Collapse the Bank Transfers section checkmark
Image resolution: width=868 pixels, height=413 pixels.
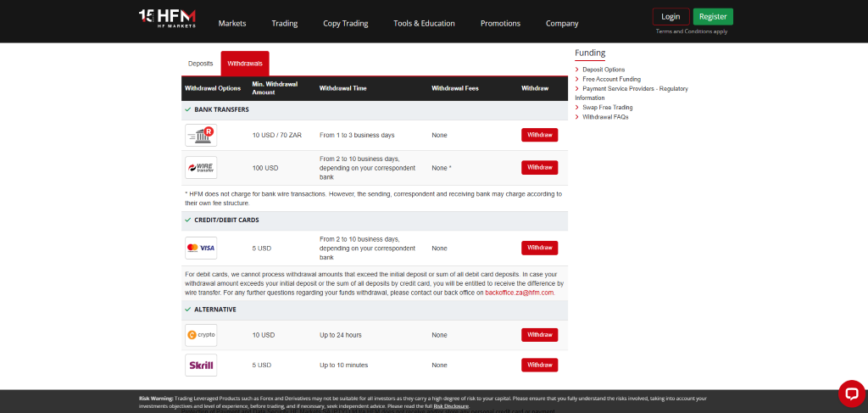coord(188,109)
